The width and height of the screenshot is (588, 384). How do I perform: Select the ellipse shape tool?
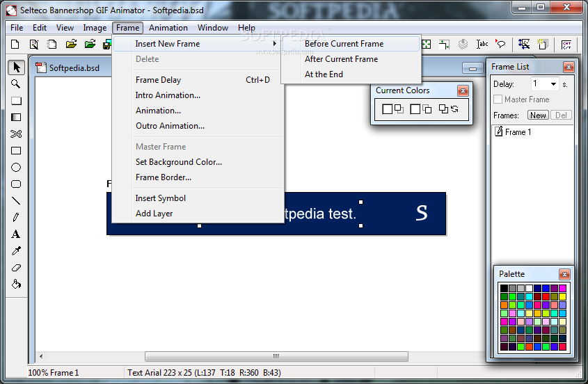(16, 167)
